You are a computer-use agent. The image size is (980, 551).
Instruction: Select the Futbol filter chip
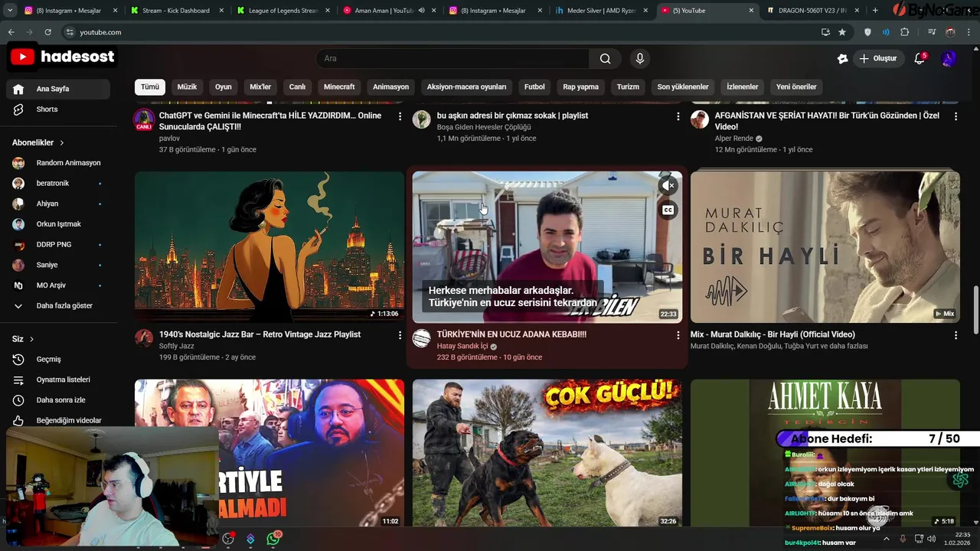(534, 87)
